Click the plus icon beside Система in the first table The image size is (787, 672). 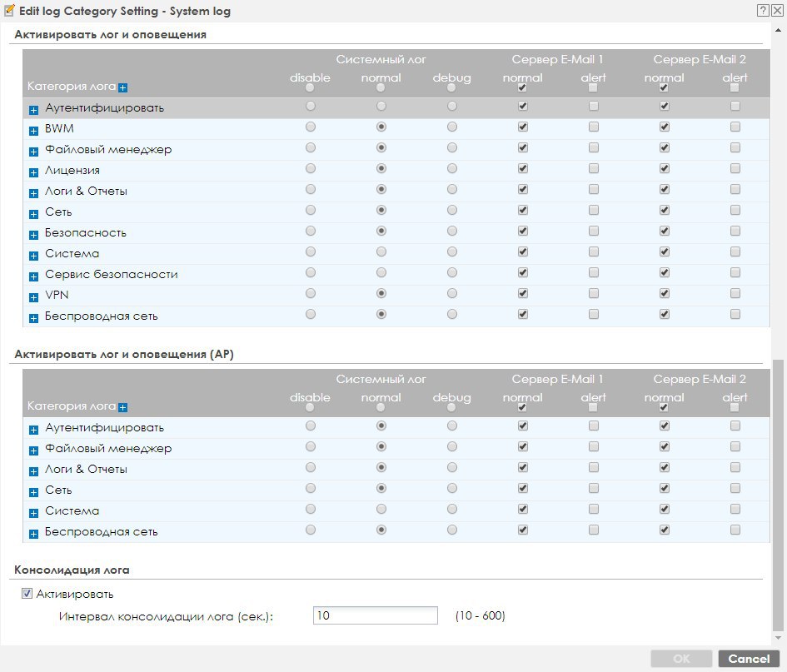[33, 256]
